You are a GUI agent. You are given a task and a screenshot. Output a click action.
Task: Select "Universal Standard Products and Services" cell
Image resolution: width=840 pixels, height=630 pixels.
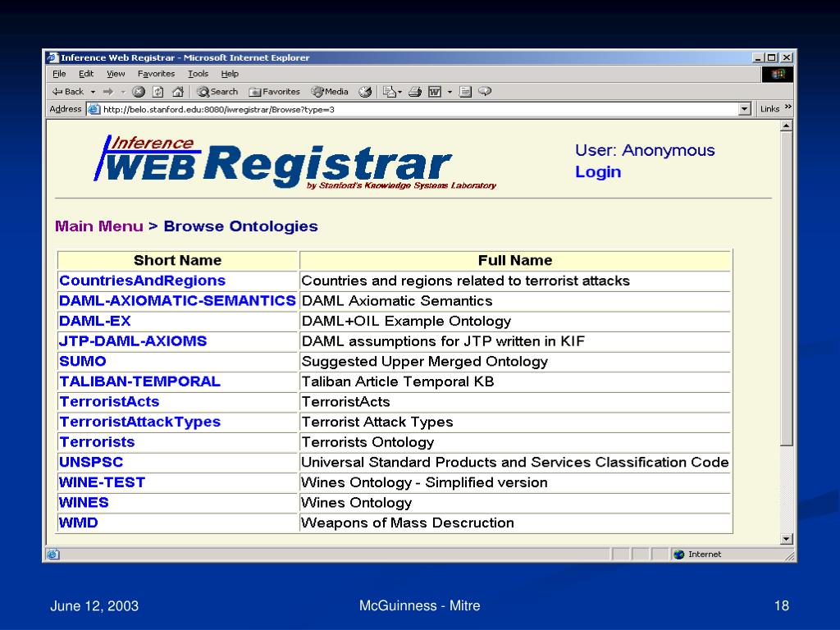tap(515, 463)
